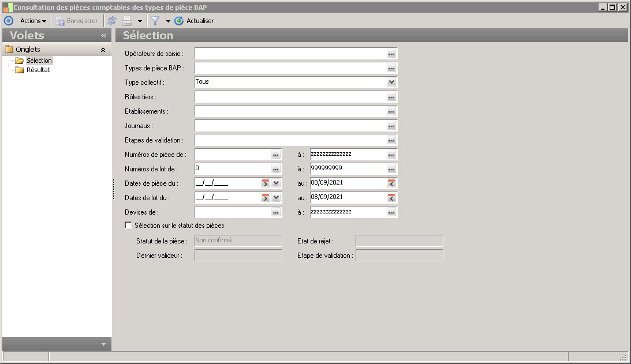Open the Actions menu
The height and width of the screenshot is (364, 631).
[x=33, y=21]
